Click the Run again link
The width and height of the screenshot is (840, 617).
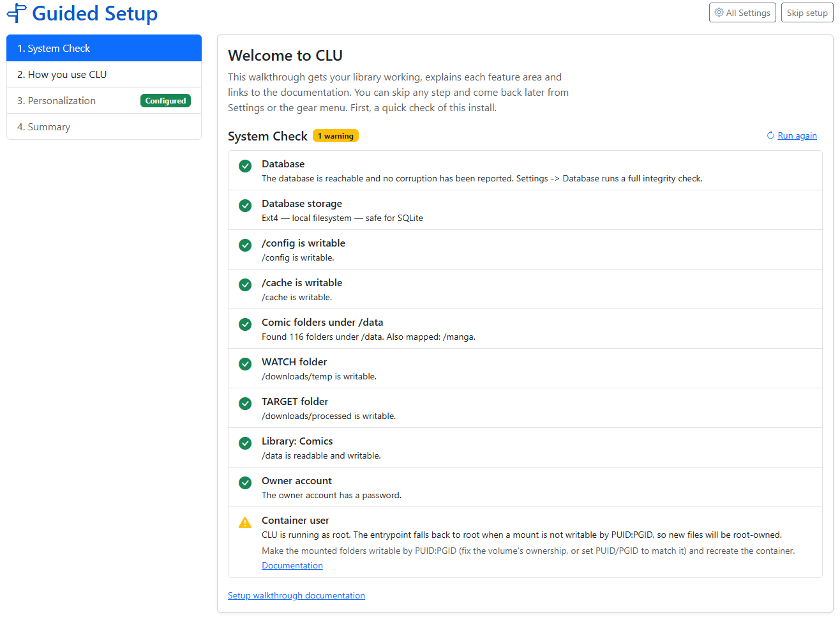tap(797, 135)
